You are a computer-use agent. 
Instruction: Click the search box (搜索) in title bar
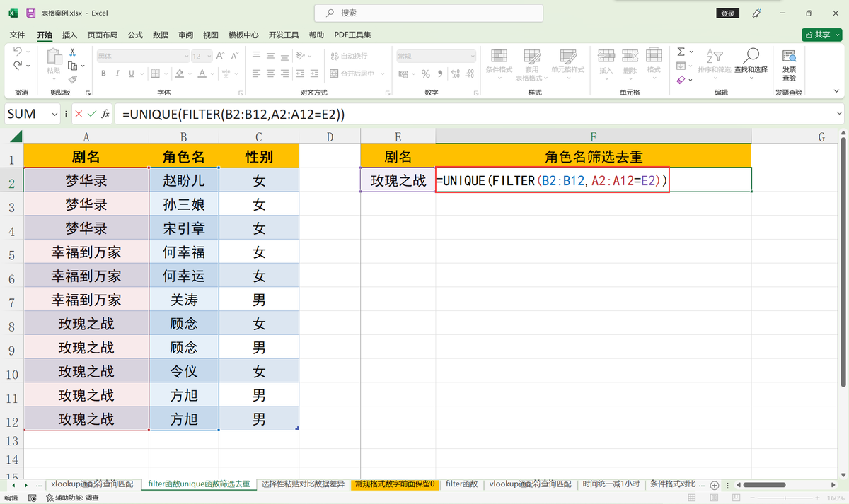pyautogui.click(x=429, y=13)
